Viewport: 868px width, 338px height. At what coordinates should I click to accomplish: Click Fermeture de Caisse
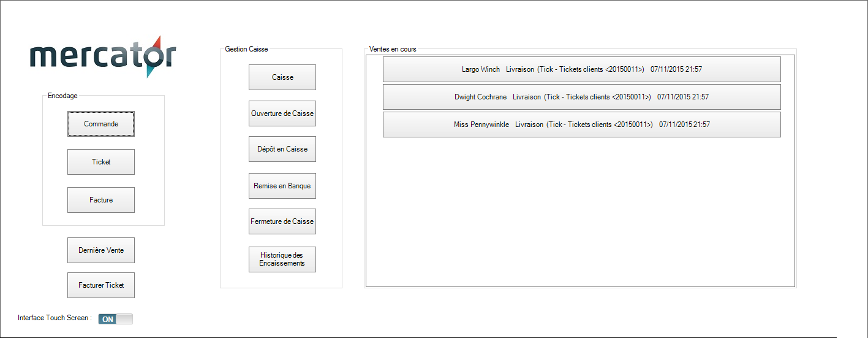282,221
